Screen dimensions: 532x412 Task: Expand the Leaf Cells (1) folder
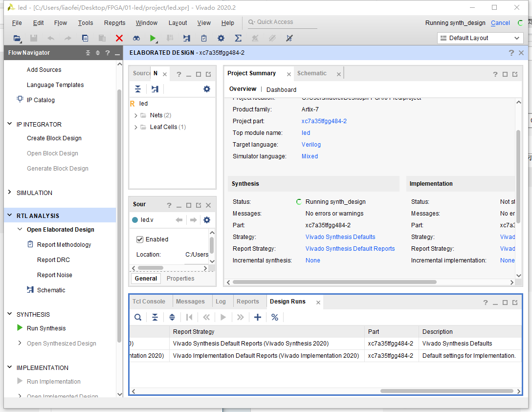[136, 128]
